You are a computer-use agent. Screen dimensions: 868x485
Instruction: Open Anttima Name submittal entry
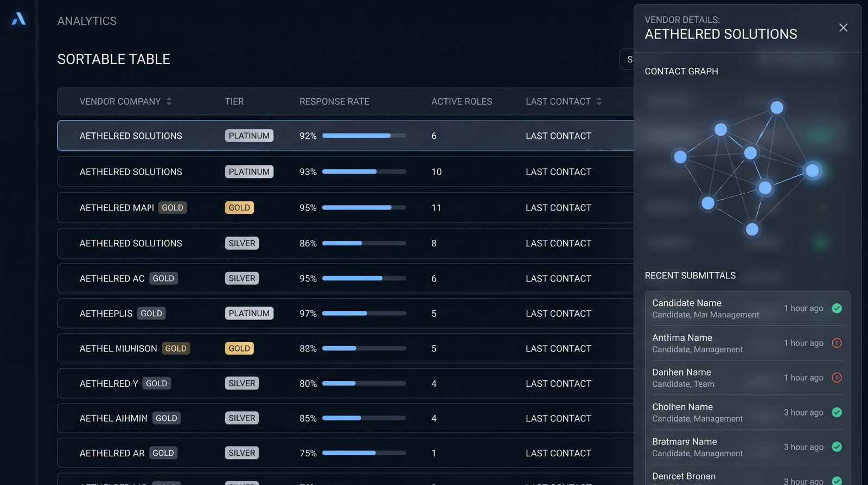pyautogui.click(x=747, y=343)
